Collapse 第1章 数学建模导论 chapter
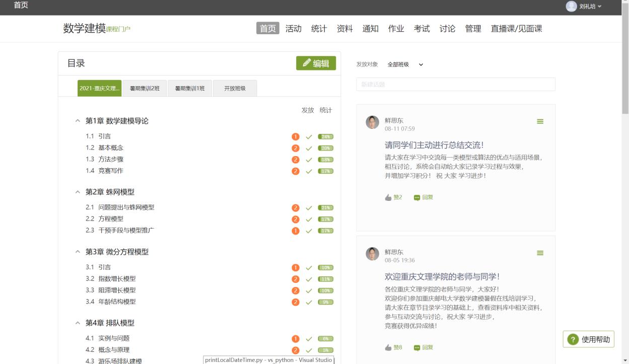The height and width of the screenshot is (364, 629). [x=78, y=121]
